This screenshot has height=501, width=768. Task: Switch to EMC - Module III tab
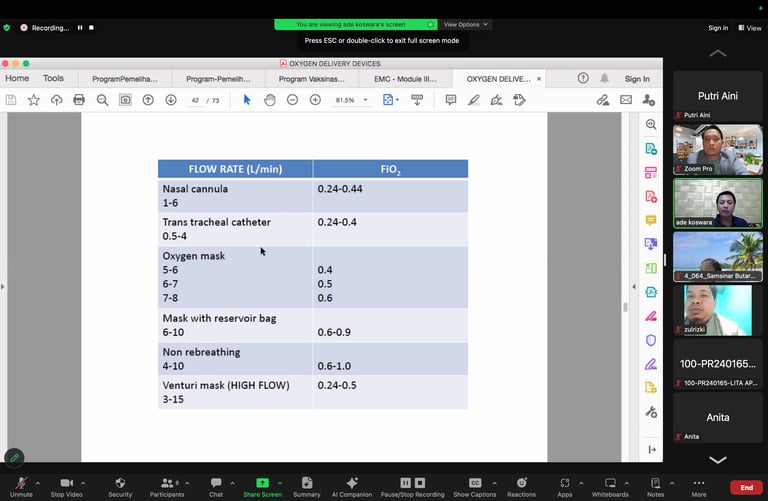405,79
